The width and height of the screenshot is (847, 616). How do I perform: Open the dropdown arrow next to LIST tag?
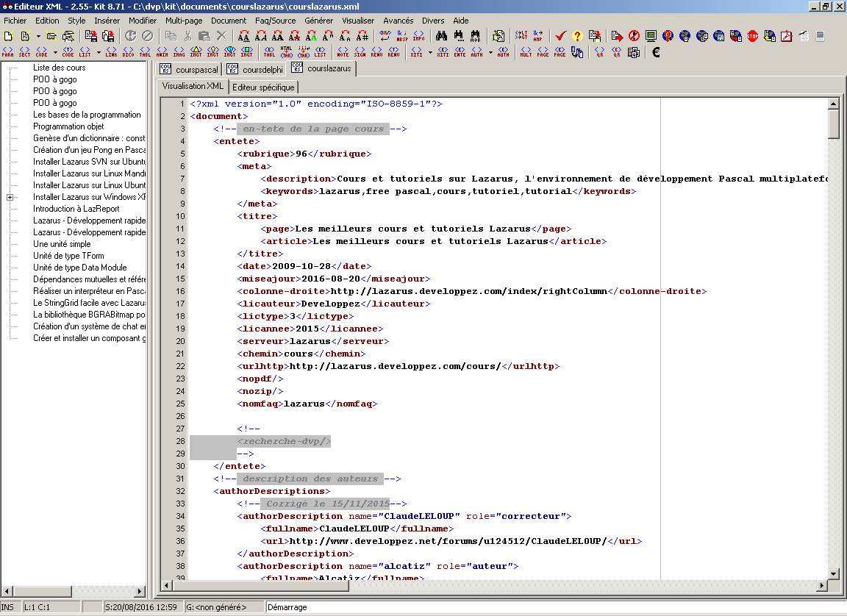click(98, 52)
